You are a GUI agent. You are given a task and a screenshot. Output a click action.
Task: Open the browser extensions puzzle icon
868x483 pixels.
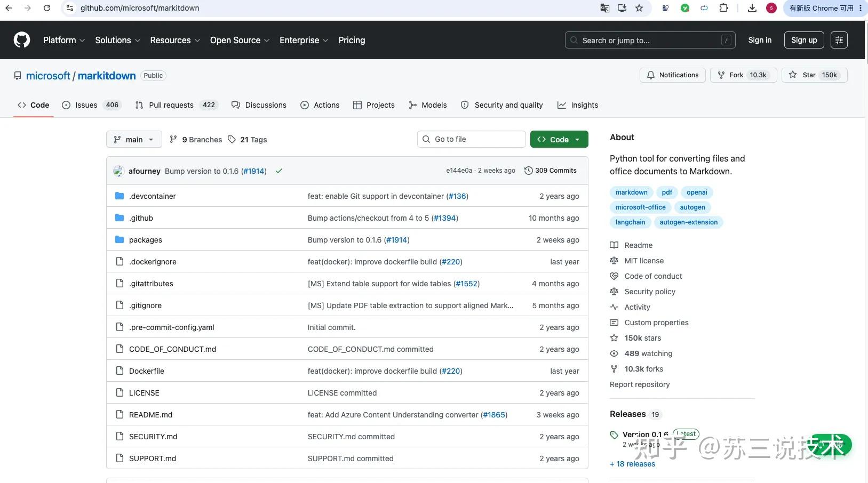(723, 8)
